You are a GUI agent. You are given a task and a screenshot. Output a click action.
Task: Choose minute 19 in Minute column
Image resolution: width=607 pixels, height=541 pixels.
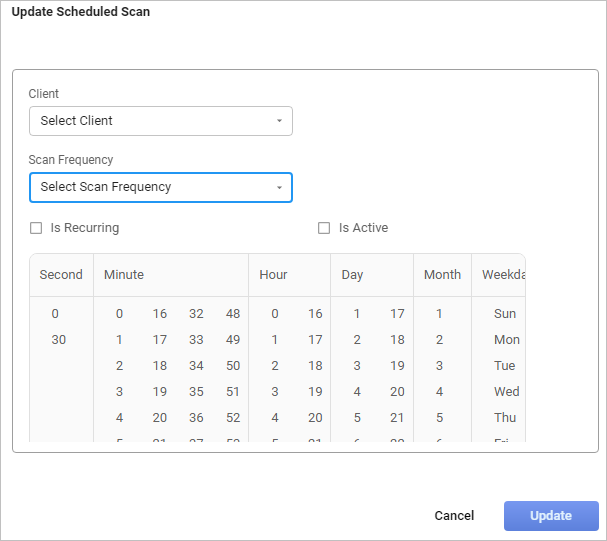tap(160, 392)
